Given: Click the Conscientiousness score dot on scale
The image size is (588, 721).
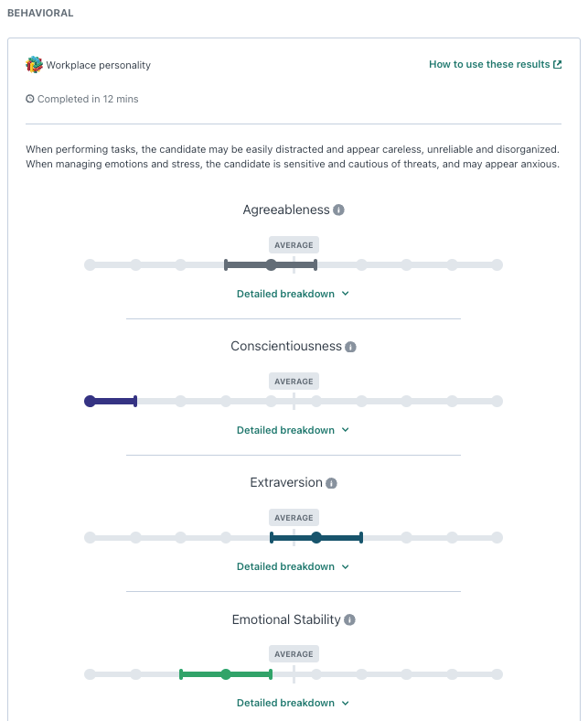Looking at the screenshot, I should [90, 401].
